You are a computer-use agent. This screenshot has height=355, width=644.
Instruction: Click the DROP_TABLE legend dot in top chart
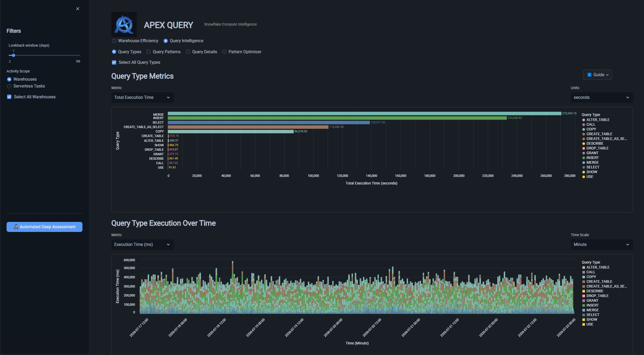pos(584,148)
